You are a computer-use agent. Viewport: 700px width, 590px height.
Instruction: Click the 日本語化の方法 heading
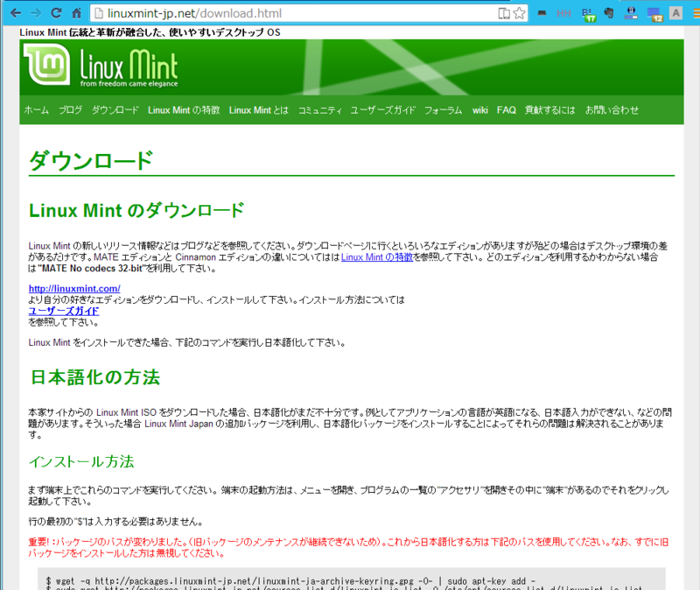(x=95, y=377)
